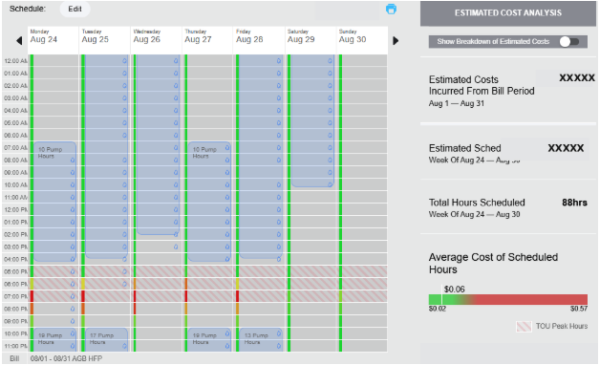Click circular icon in Monday 09:00 PM slot
600x365 pixels.
click(x=73, y=321)
